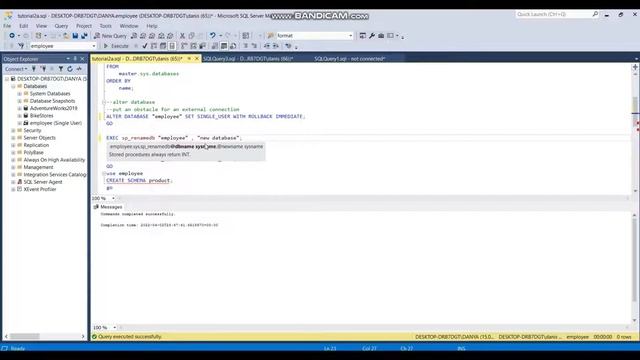Refresh the Object Explorer tree
This screenshot has width=640, height=360.
pyautogui.click(x=70, y=69)
